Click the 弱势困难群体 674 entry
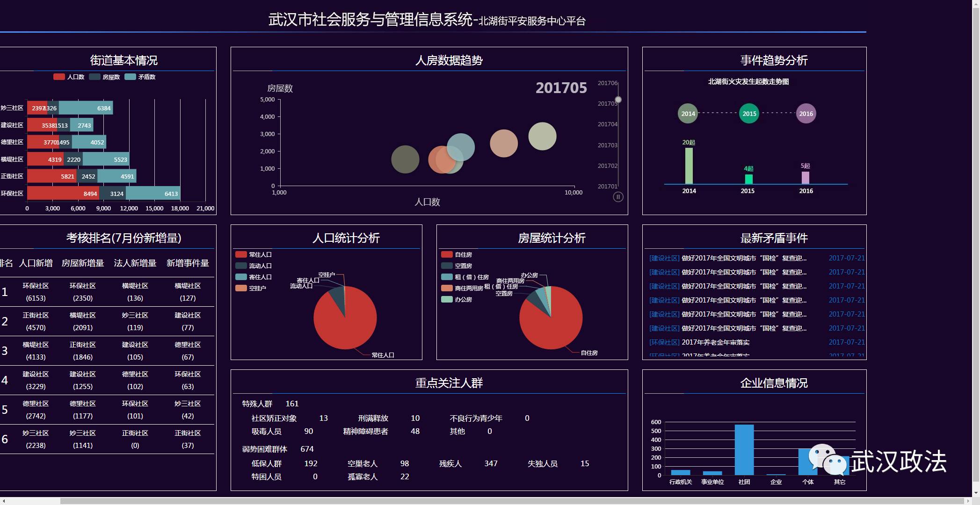 [278, 449]
